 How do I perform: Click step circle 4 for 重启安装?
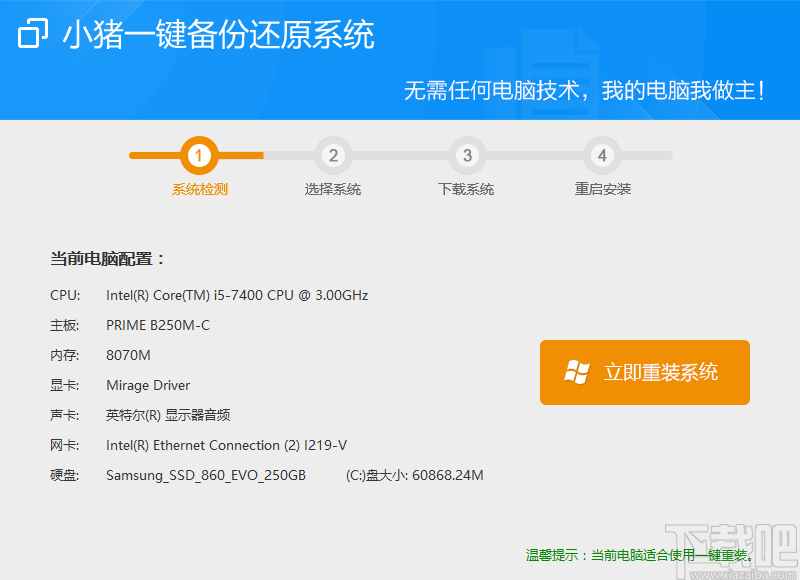(x=601, y=156)
